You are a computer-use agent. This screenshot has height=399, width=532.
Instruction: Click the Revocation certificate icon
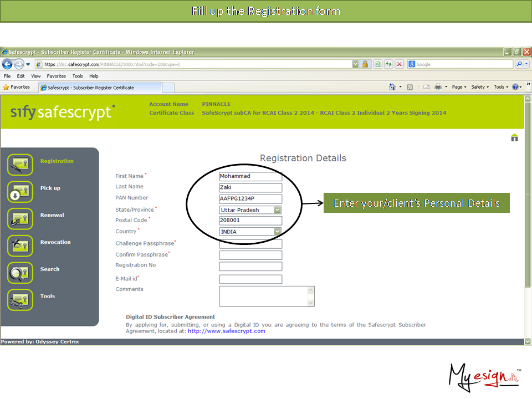(21, 245)
